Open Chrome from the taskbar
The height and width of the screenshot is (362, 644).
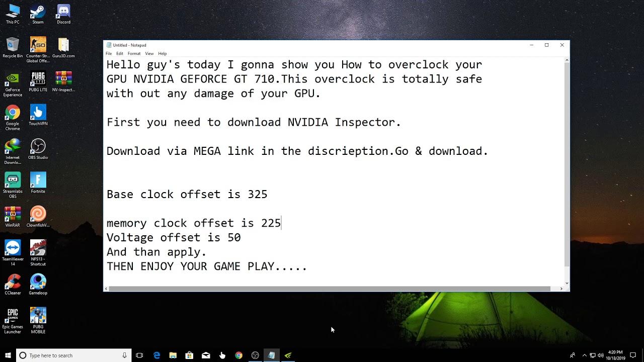tap(238, 355)
